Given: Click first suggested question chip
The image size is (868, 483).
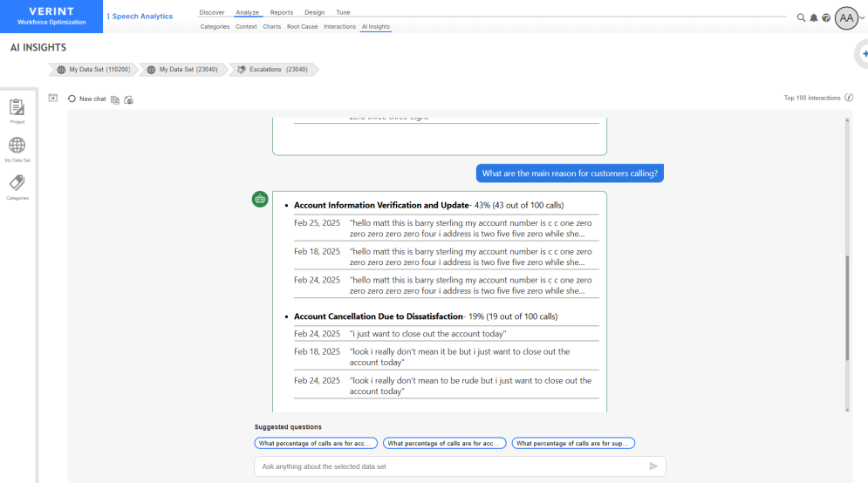Looking at the screenshot, I should tap(316, 443).
